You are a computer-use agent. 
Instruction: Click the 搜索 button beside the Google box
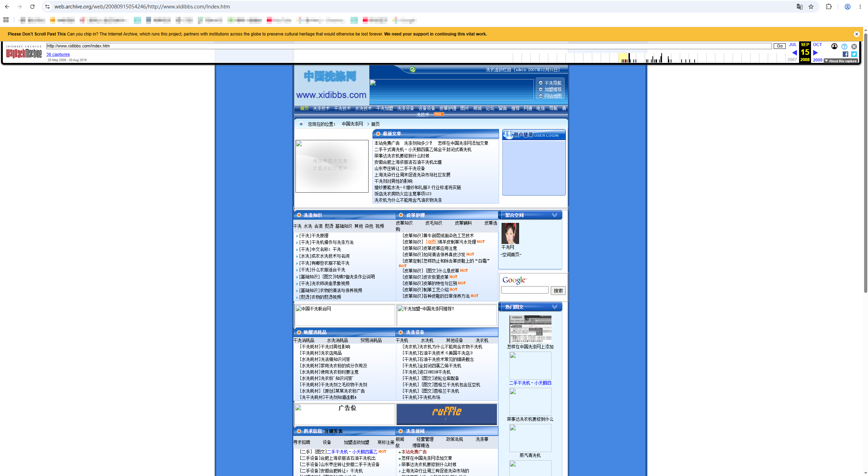tap(558, 291)
